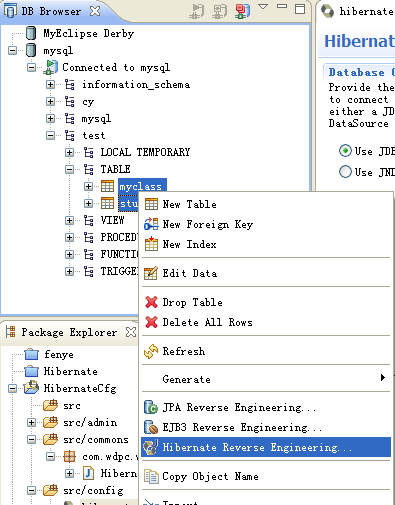Choose Delete All Rows menu entry

[266, 322]
